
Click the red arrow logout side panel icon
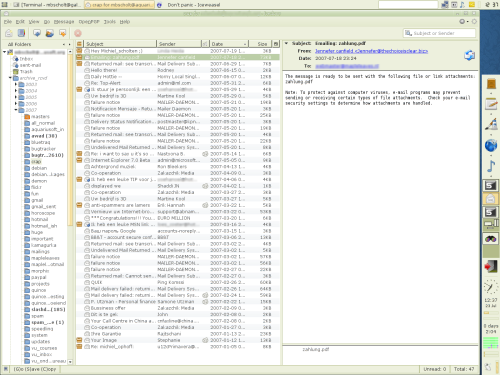[x=490, y=267]
